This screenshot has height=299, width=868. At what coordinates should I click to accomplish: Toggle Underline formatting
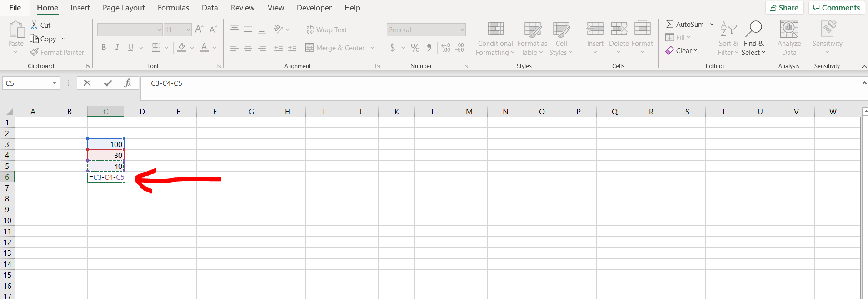click(130, 48)
